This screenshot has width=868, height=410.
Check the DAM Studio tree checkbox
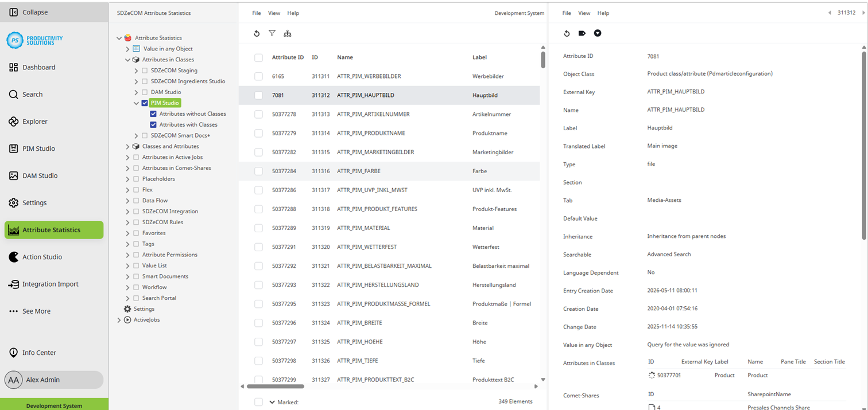145,92
